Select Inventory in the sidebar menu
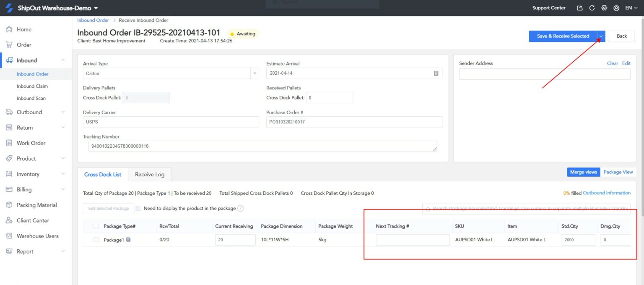The width and height of the screenshot is (644, 285). (x=9, y=174)
